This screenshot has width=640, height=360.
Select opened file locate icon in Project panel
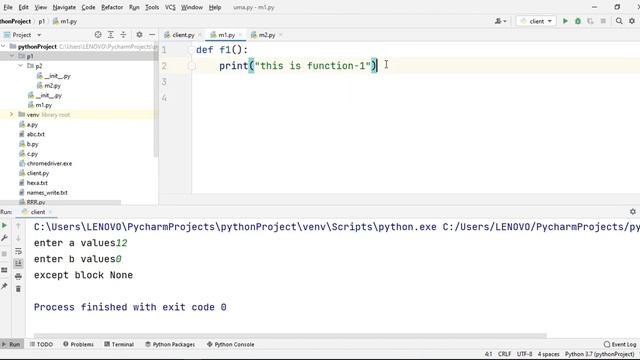[98, 35]
